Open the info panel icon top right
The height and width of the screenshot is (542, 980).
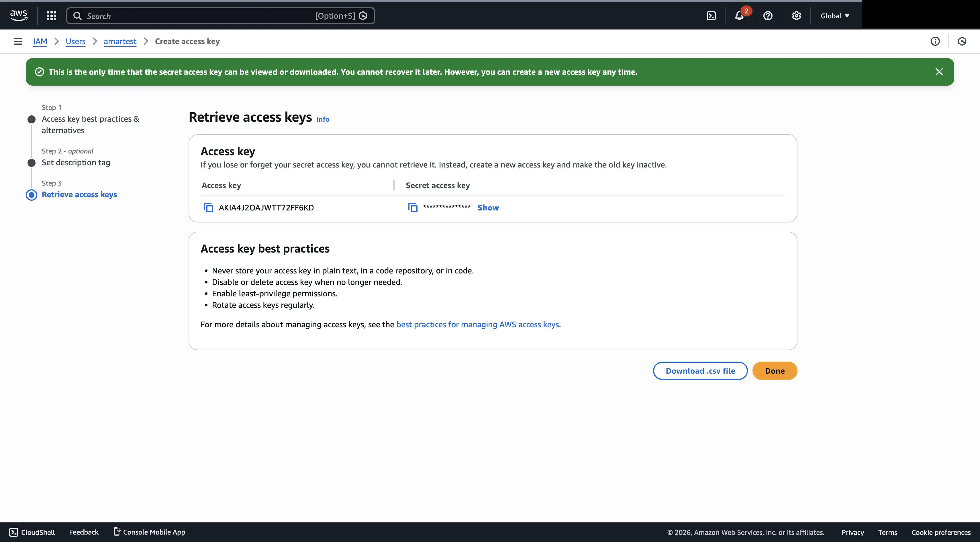coord(935,41)
